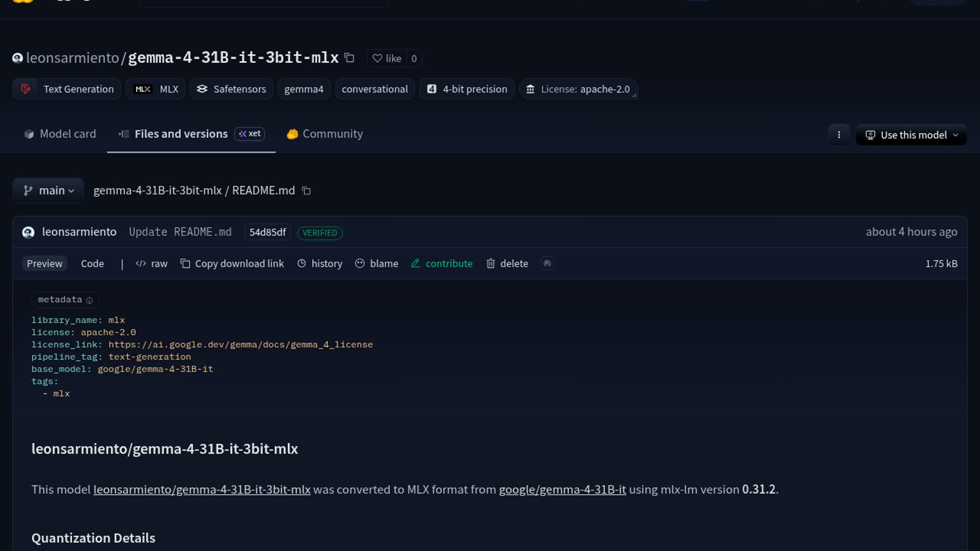This screenshot has width=980, height=551.
Task: Delete the README.md file
Action: click(507, 264)
